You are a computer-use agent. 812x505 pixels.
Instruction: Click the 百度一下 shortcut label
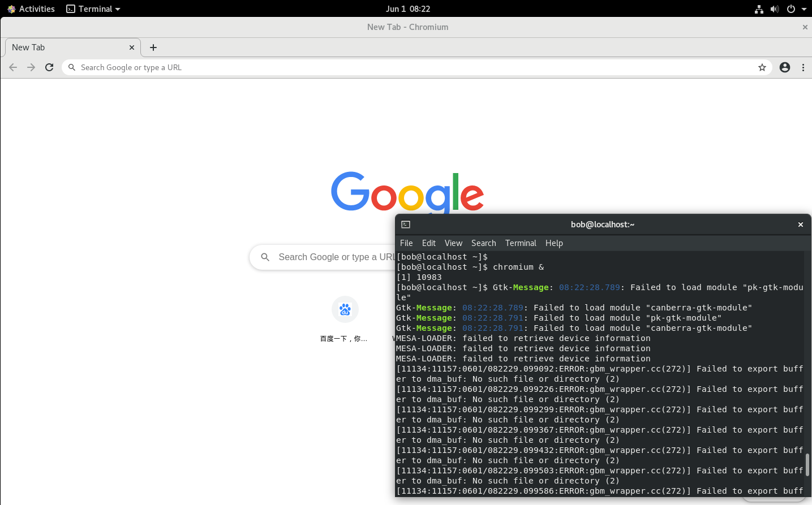pos(343,339)
